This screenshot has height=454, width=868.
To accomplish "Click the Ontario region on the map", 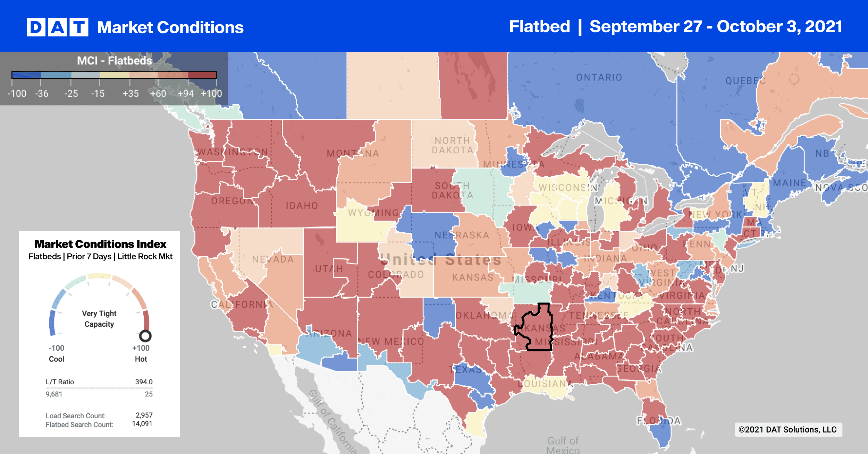I will pyautogui.click(x=599, y=77).
